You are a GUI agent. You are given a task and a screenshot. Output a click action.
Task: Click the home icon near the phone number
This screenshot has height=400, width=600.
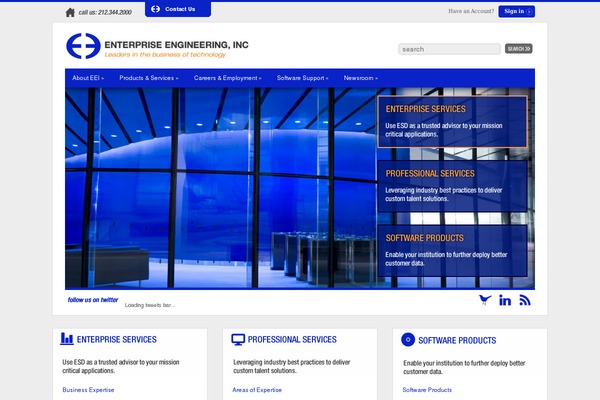tap(70, 13)
